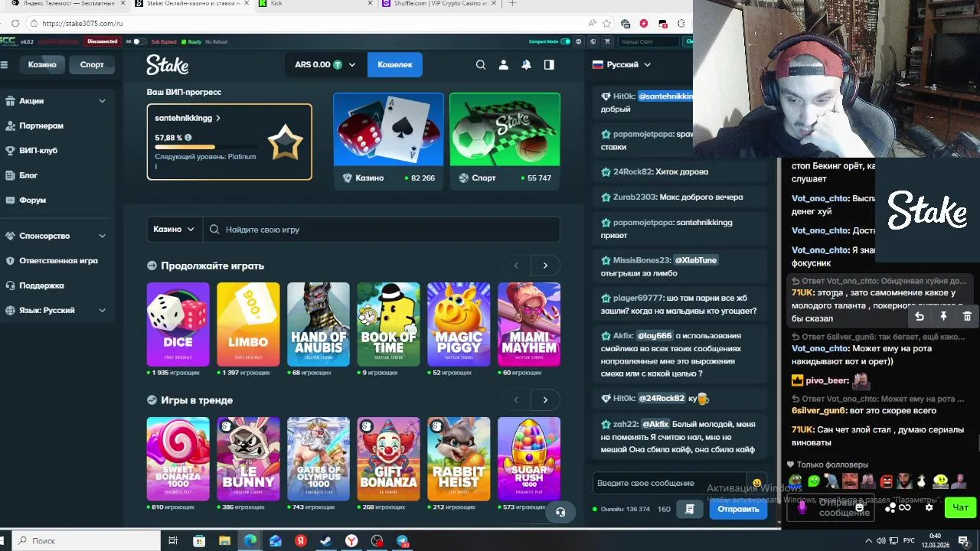
Task: Open the Русский chat language dropdown
Action: (622, 65)
